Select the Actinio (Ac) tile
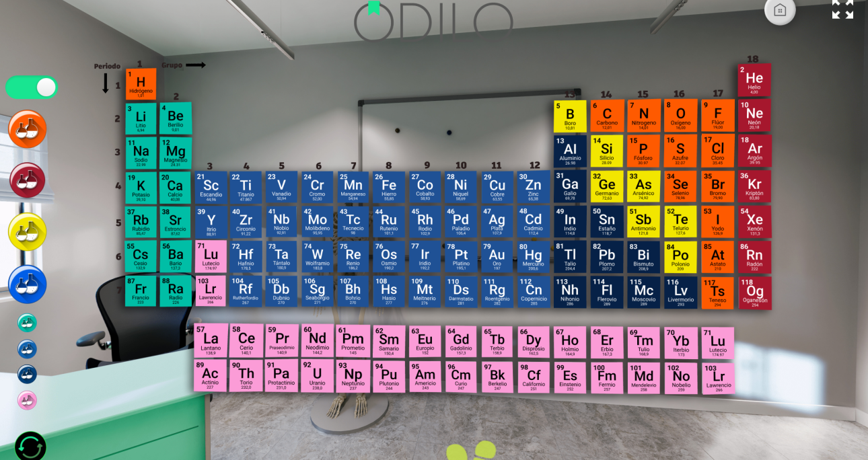This screenshot has width=868, height=460. click(x=211, y=376)
